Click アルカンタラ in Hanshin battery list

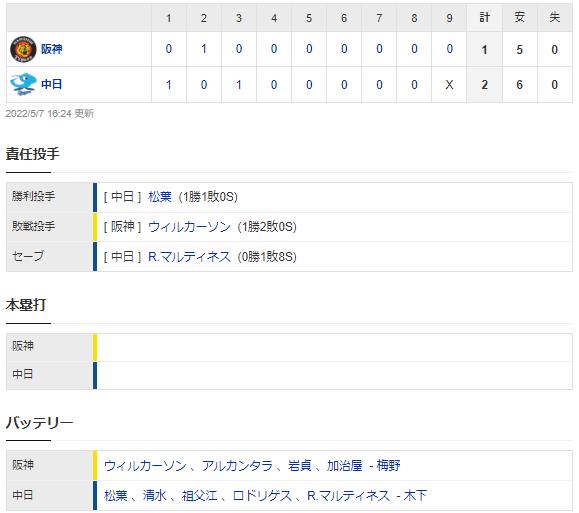point(237,466)
